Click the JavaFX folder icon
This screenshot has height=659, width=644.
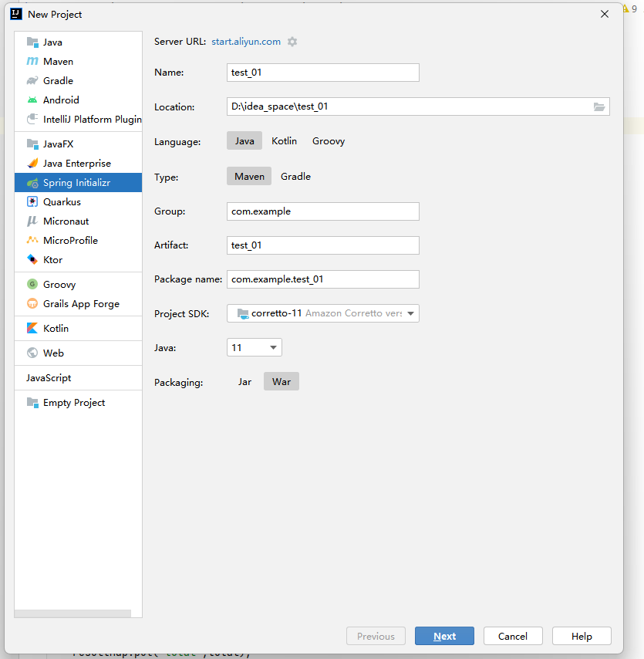(32, 144)
